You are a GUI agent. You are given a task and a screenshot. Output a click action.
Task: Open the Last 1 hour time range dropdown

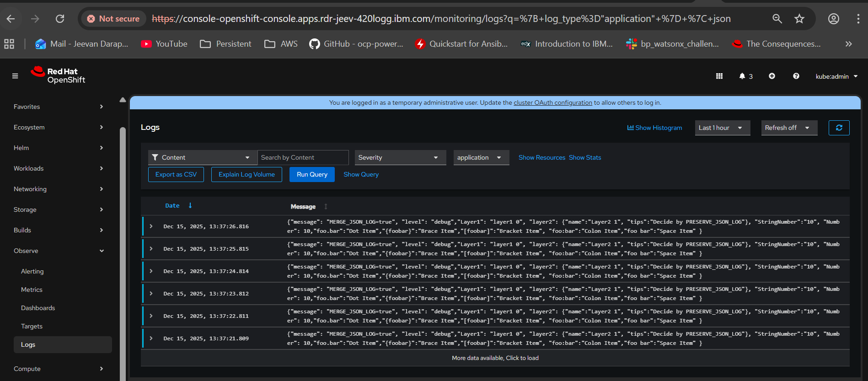(722, 128)
